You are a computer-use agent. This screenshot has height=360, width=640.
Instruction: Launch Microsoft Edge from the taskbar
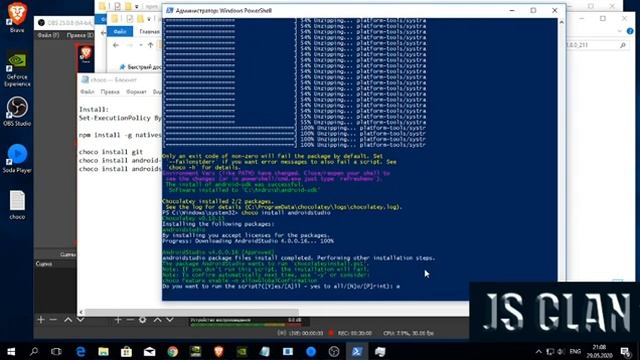tap(80, 351)
